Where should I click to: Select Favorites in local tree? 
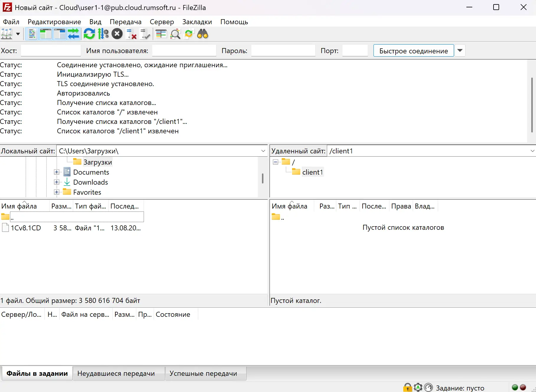(x=87, y=192)
